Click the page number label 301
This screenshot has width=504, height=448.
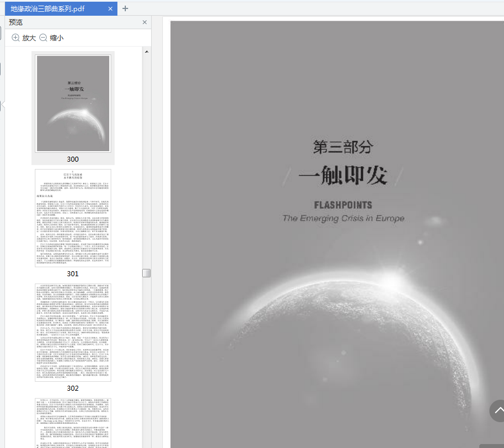pyautogui.click(x=72, y=273)
